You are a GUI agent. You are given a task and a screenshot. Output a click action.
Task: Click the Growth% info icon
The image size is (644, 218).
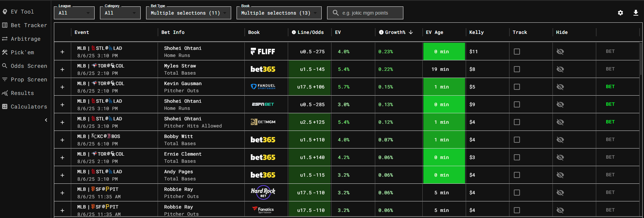(x=381, y=32)
